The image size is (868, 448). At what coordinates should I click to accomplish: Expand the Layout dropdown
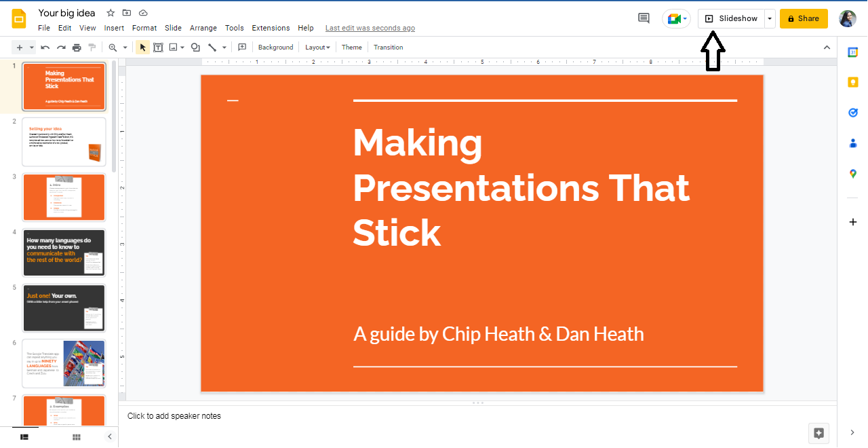click(317, 48)
